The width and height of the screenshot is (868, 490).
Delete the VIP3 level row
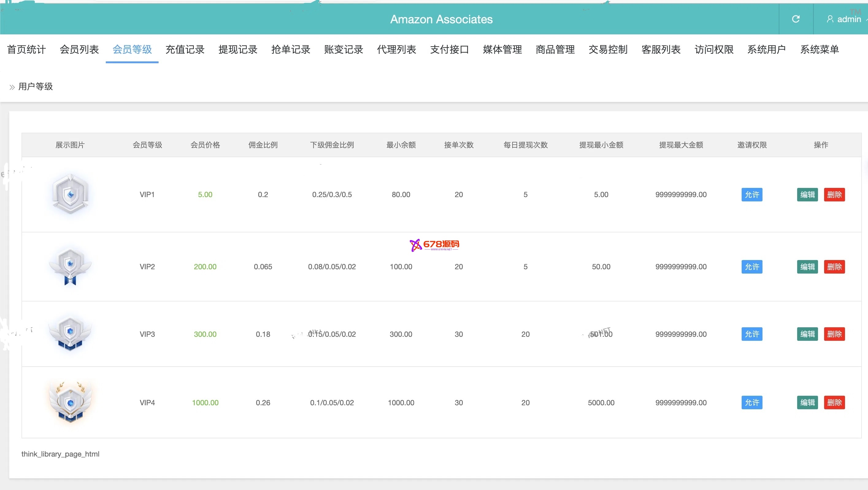pos(834,334)
